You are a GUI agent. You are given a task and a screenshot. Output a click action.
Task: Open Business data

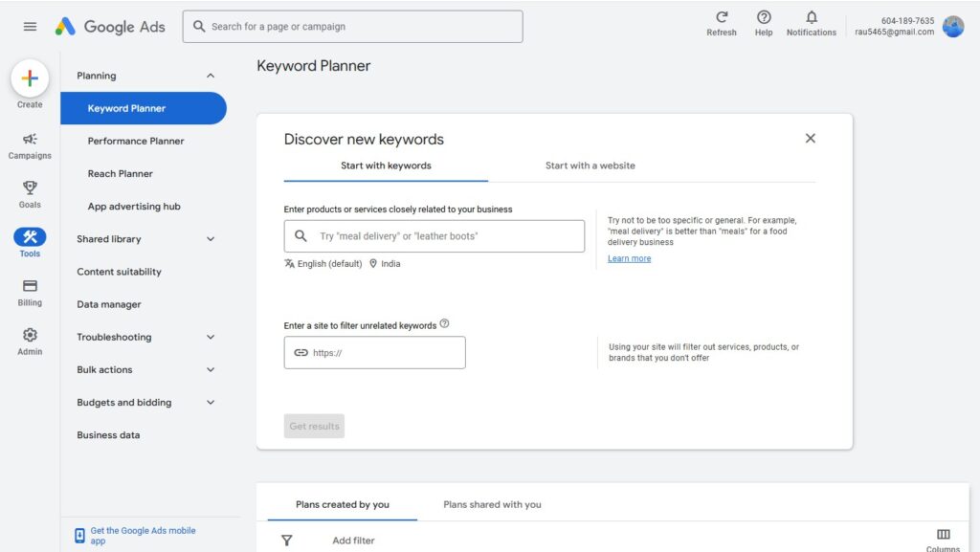coord(108,435)
